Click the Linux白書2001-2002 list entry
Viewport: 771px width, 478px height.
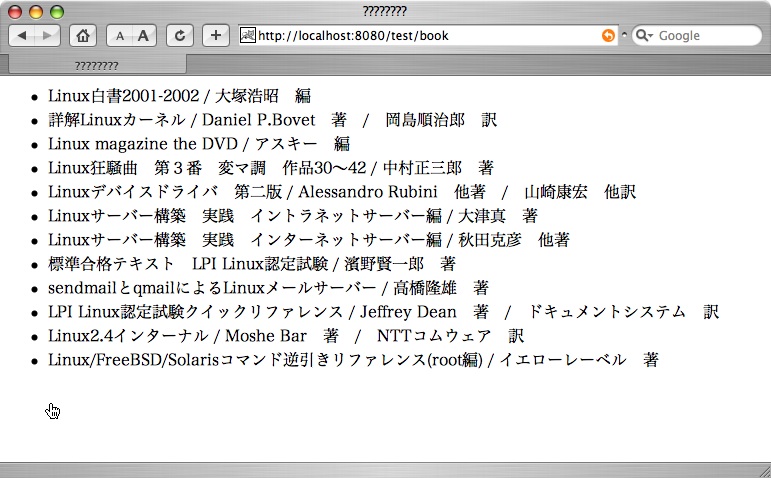pos(179,95)
